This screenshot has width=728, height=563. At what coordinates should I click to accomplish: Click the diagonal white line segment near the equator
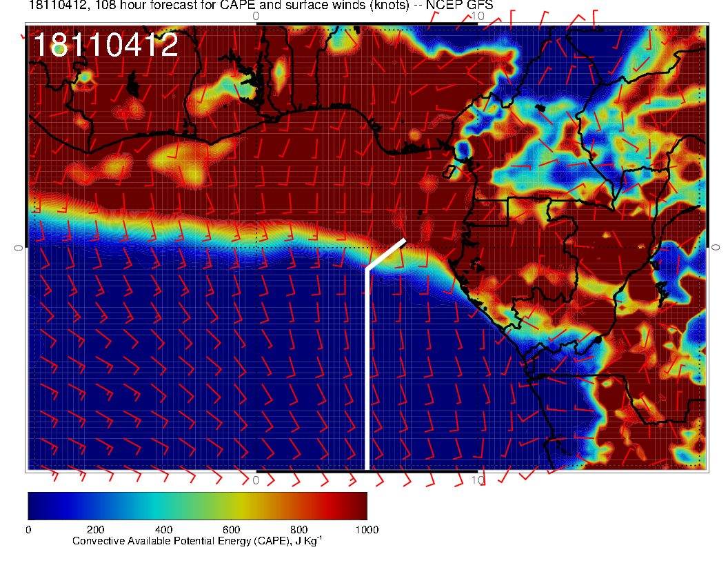pyautogui.click(x=386, y=254)
